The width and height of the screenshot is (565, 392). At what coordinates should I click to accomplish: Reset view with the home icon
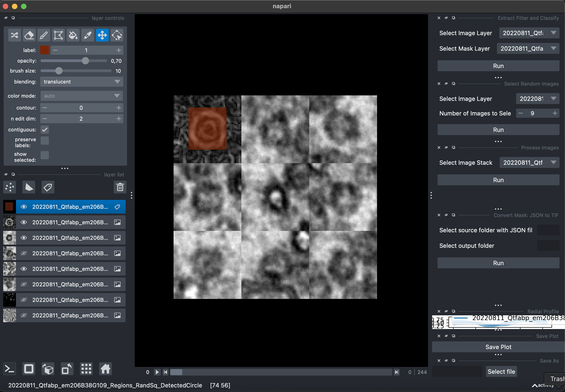pos(106,369)
